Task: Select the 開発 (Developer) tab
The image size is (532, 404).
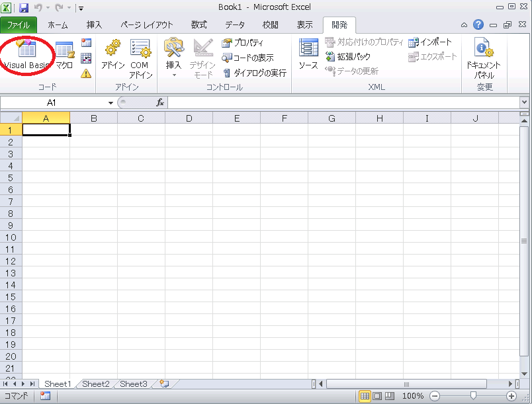Action: click(339, 25)
